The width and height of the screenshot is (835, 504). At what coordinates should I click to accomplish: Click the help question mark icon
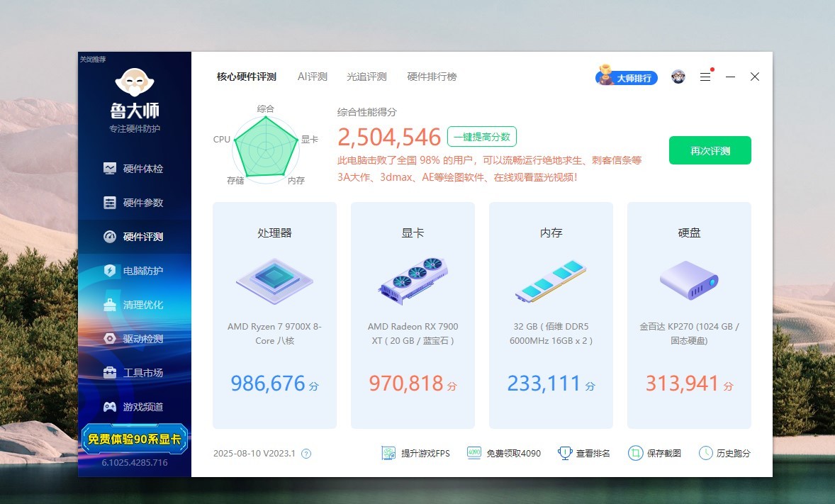(x=306, y=454)
